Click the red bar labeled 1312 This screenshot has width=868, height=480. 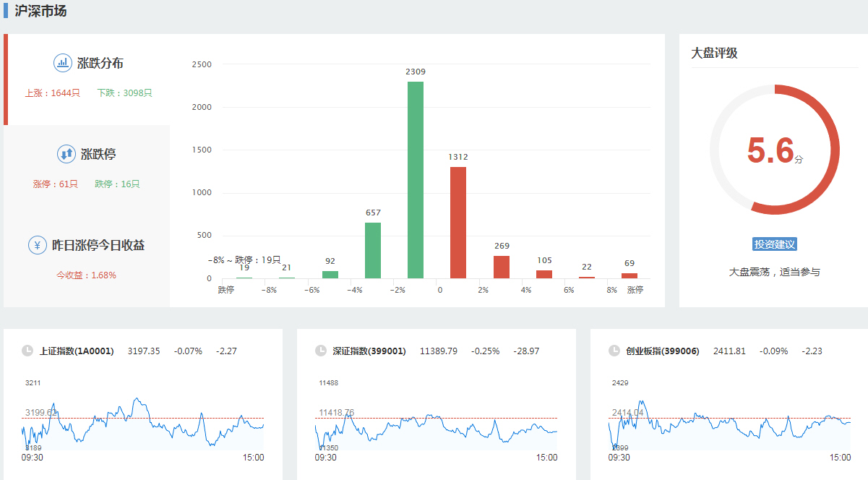point(458,223)
